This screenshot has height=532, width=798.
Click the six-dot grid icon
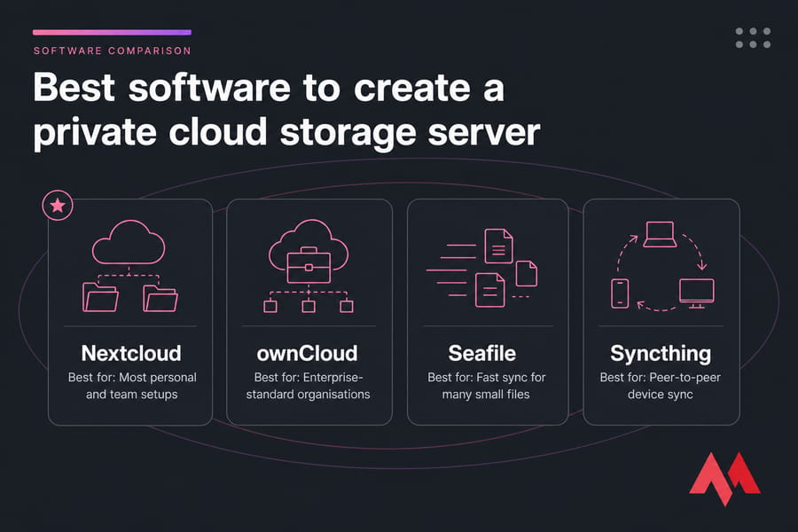coord(753,38)
